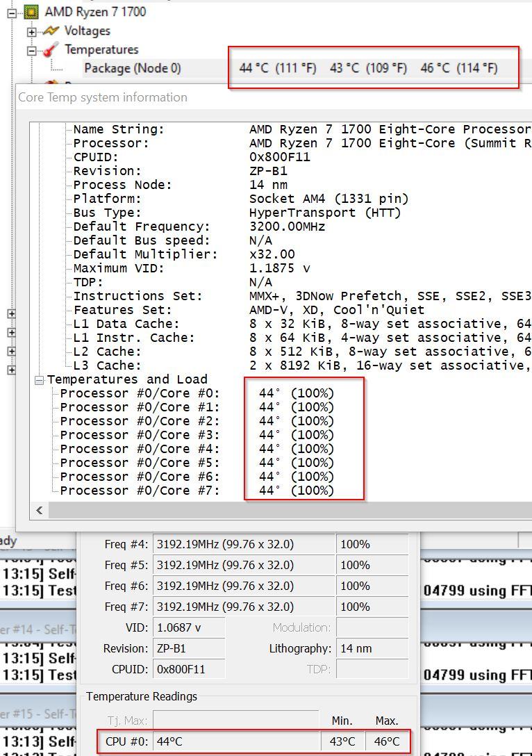The width and height of the screenshot is (532, 756).
Task: Select Processor #0/Core #3 row
Action: 197,435
